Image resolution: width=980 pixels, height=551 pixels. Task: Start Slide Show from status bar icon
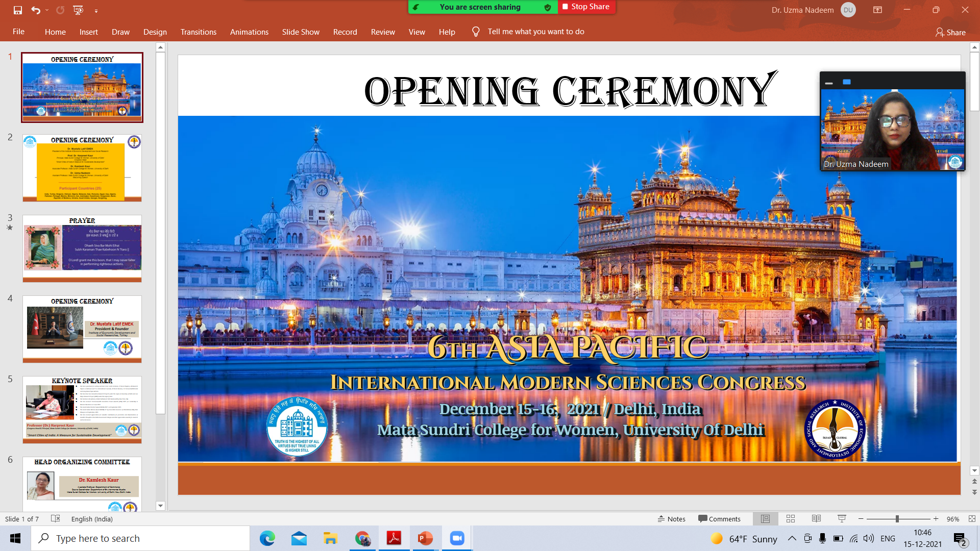coord(842,519)
